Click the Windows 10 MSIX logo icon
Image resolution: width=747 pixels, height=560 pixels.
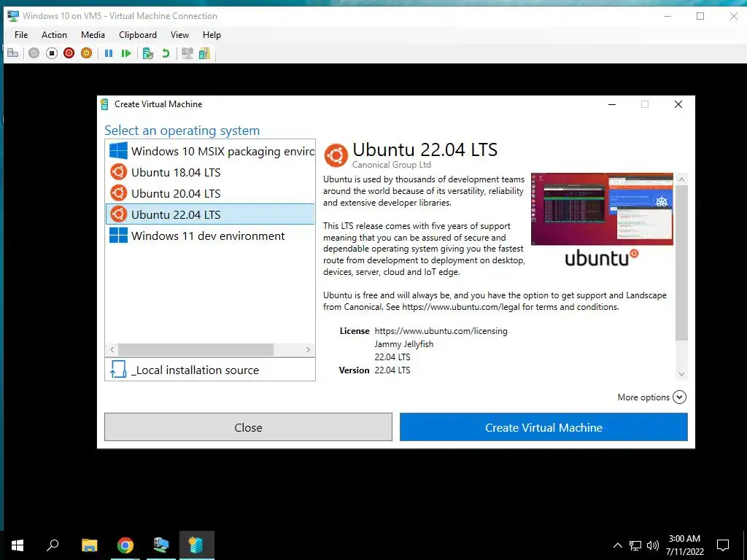click(119, 150)
